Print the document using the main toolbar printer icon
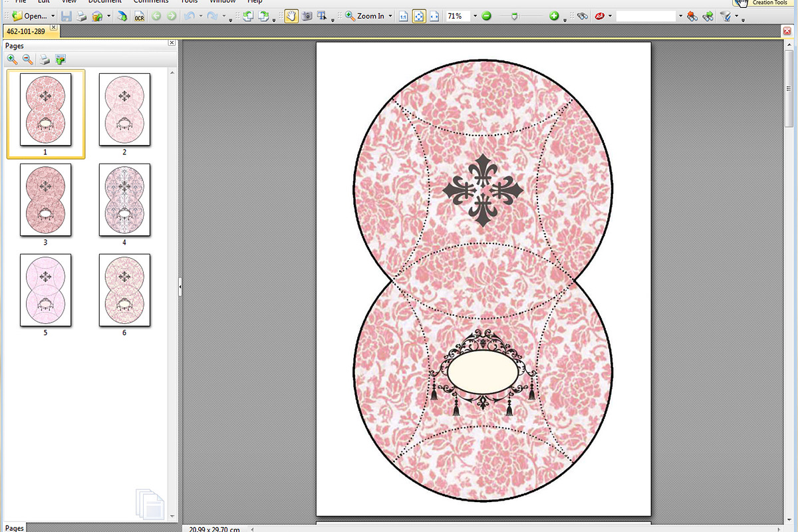The image size is (798, 532). [x=81, y=16]
